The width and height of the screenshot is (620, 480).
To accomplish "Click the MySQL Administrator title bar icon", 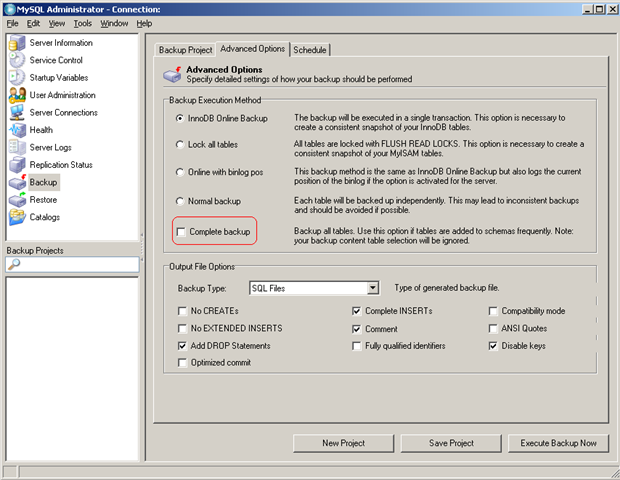I will (x=9, y=9).
